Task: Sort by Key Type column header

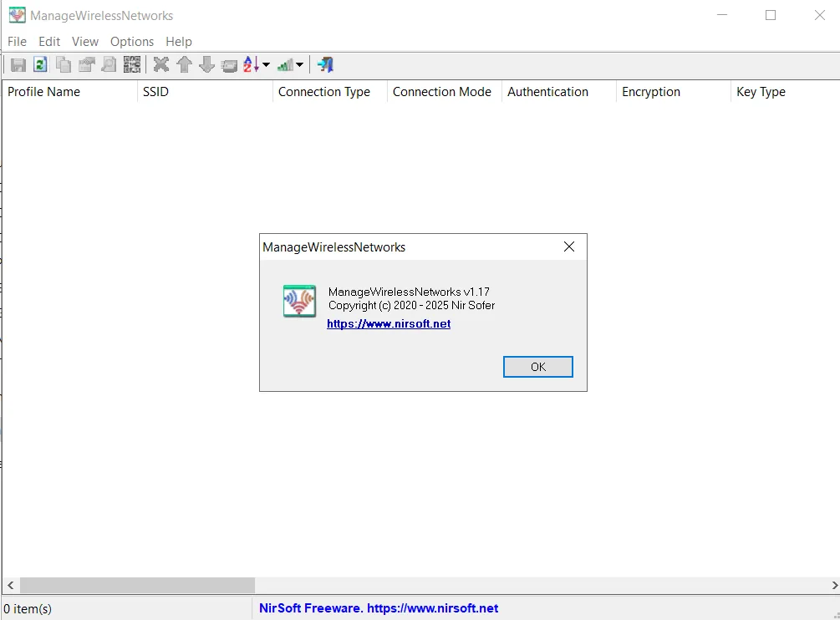Action: point(786,92)
